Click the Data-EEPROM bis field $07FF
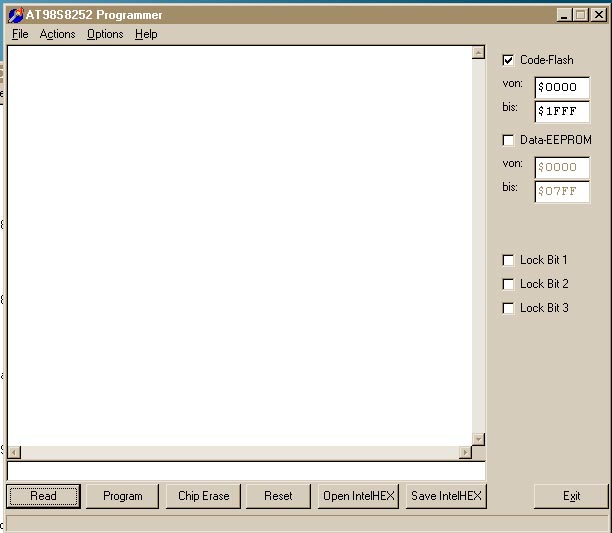The height and width of the screenshot is (533, 612). pos(562,192)
